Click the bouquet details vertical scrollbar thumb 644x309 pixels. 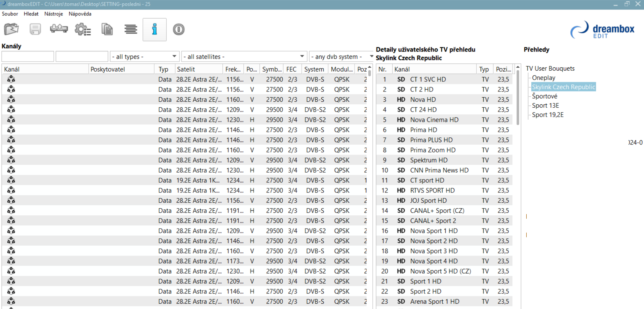click(518, 97)
